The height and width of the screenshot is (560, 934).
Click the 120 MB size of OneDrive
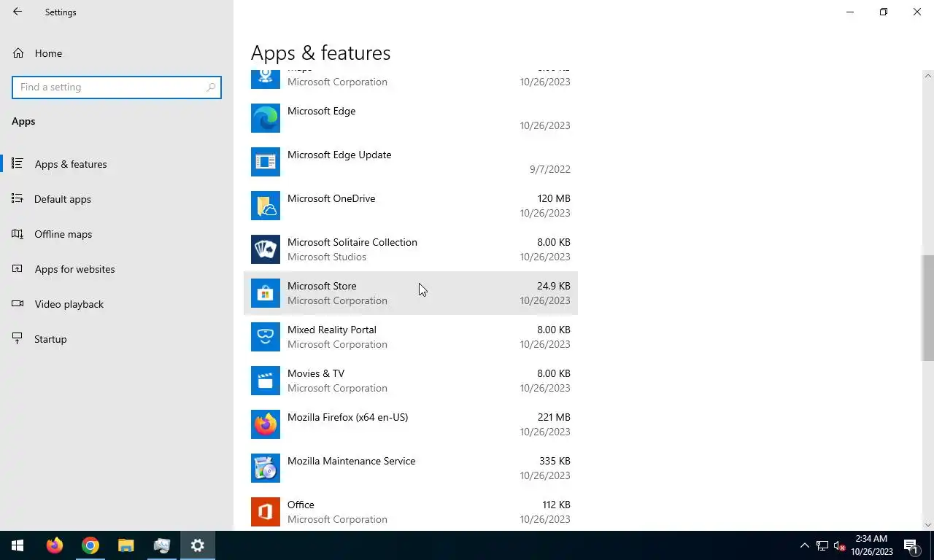point(554,198)
